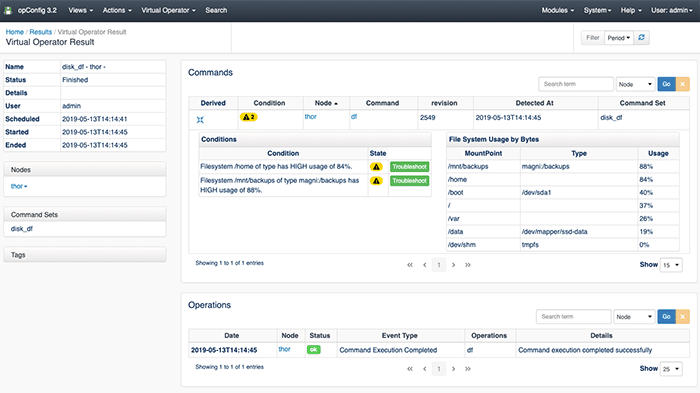Click the Tags panel header
Screen dimensions: 700x393
coord(85,255)
